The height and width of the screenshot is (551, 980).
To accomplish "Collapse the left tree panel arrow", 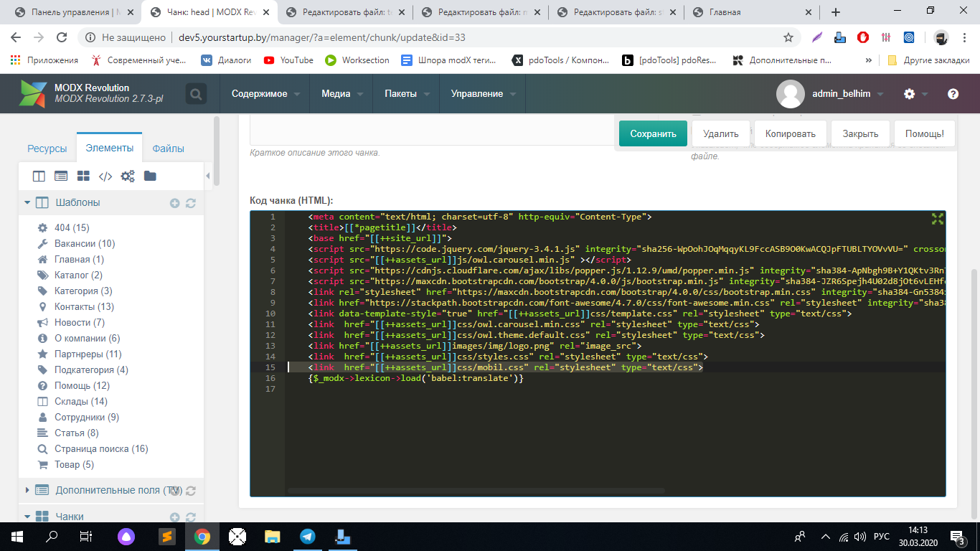I will pos(208,176).
